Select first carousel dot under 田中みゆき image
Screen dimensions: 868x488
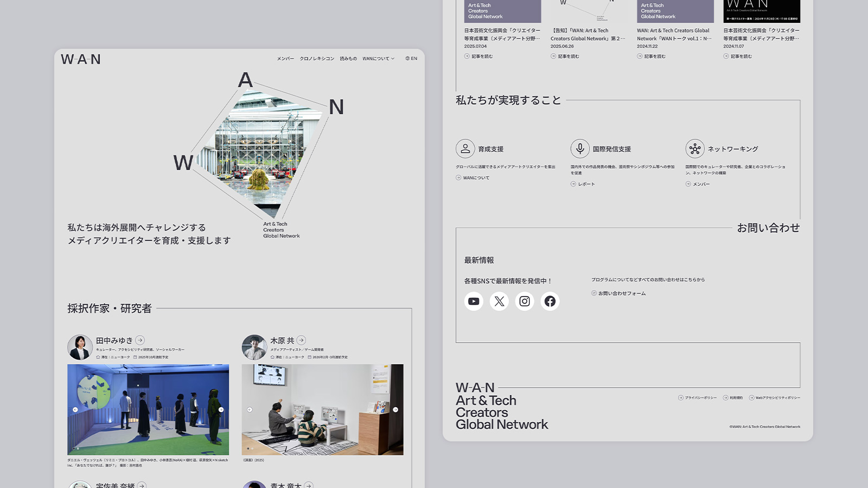74,448
